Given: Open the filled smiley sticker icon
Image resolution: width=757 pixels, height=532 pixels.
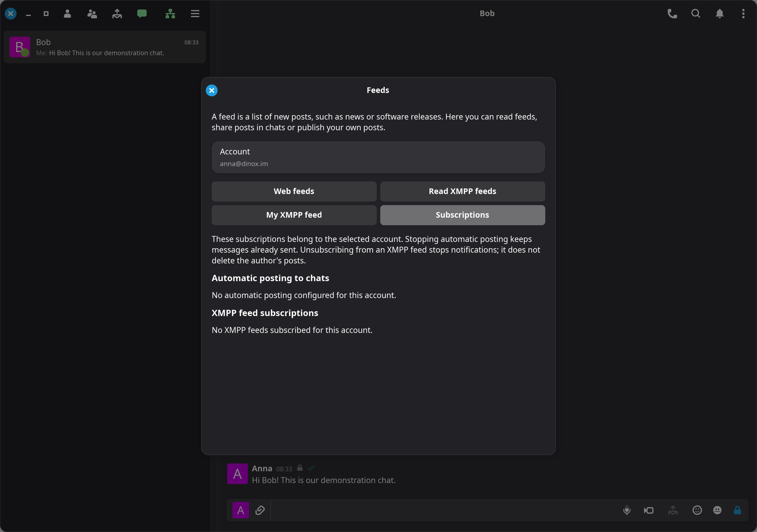Looking at the screenshot, I should tap(717, 510).
